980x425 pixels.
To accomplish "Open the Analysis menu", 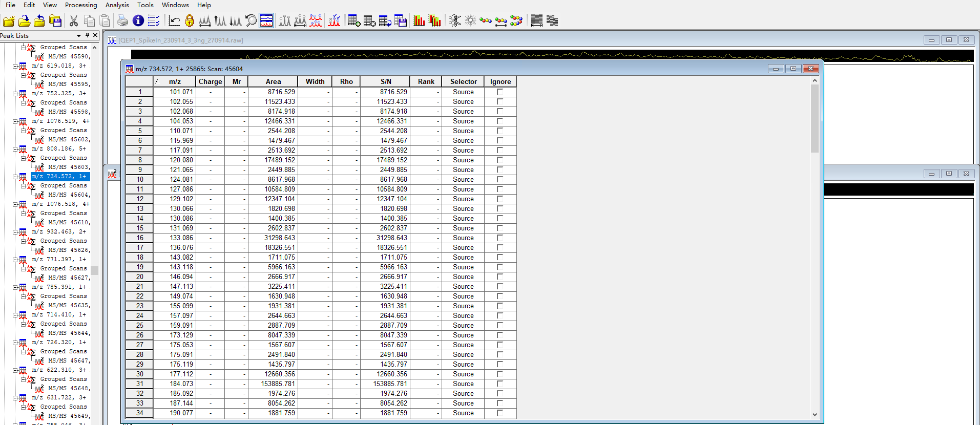I will click(117, 5).
